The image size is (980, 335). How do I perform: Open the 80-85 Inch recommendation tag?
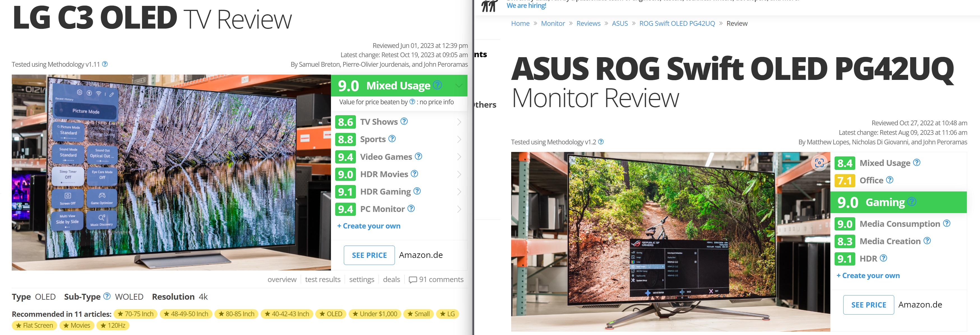[236, 314]
